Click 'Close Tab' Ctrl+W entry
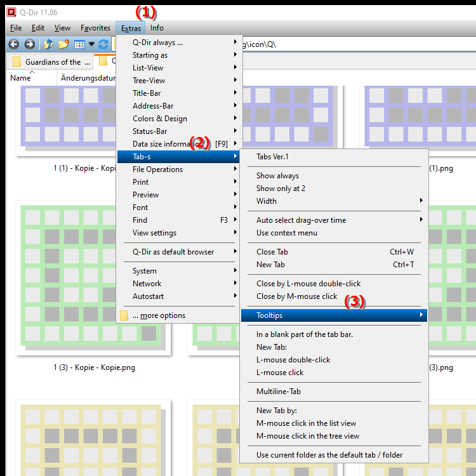This screenshot has height=476, width=476. pos(334,252)
